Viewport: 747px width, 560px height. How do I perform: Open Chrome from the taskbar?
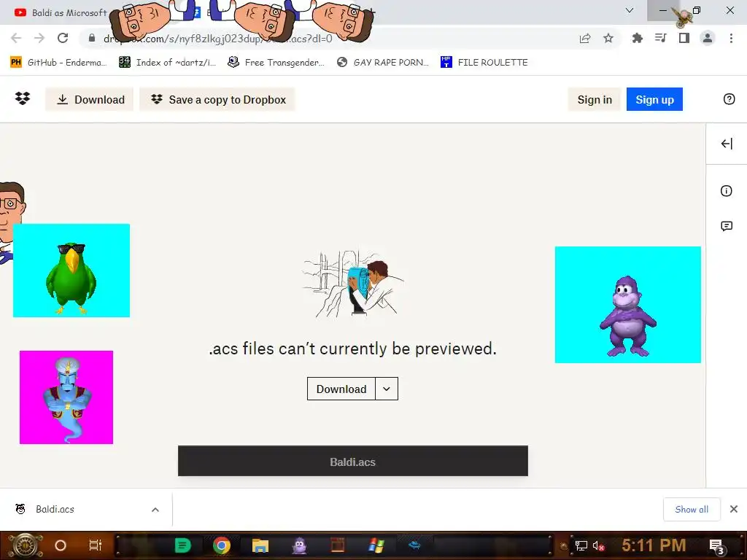click(222, 545)
